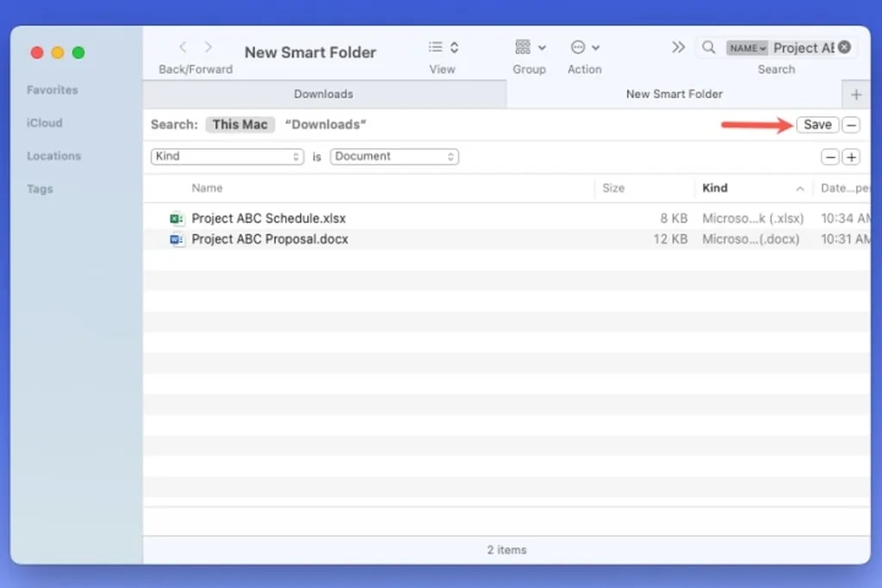The width and height of the screenshot is (882, 588).
Task: Click the Back navigation arrow
Action: click(x=183, y=47)
